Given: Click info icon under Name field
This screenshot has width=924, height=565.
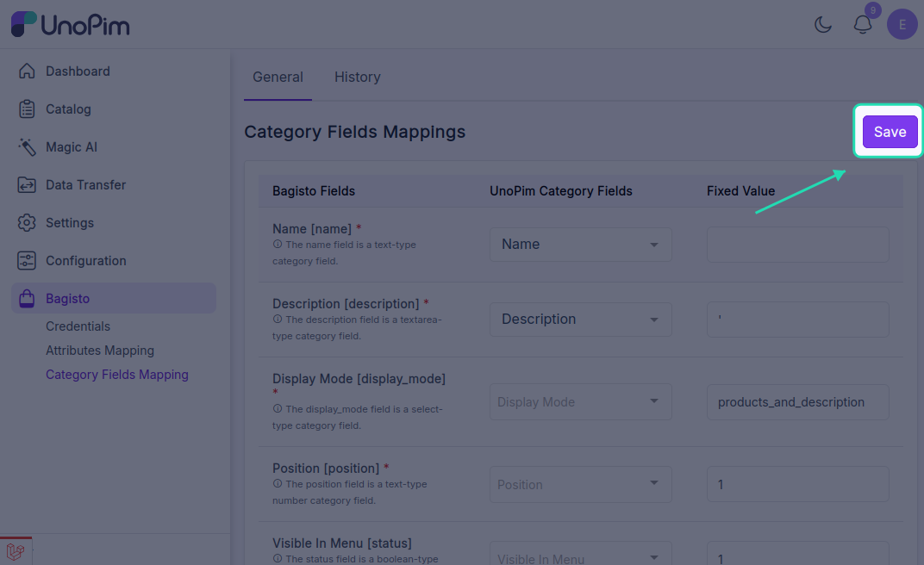Looking at the screenshot, I should [277, 245].
